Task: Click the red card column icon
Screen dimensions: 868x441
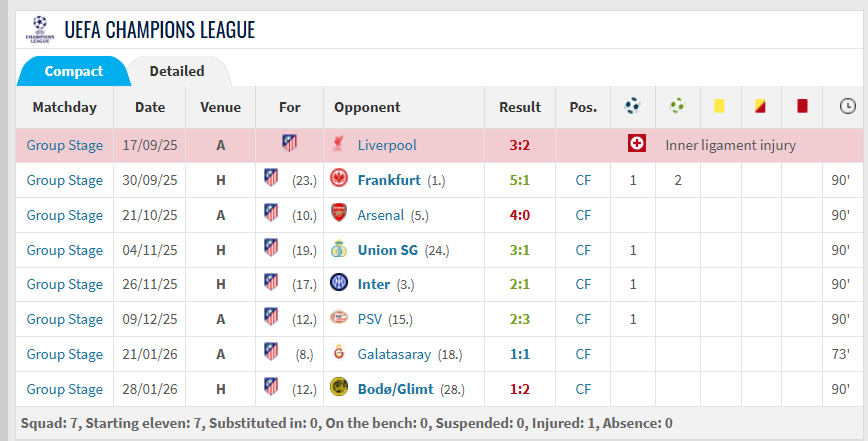Action: 801,106
